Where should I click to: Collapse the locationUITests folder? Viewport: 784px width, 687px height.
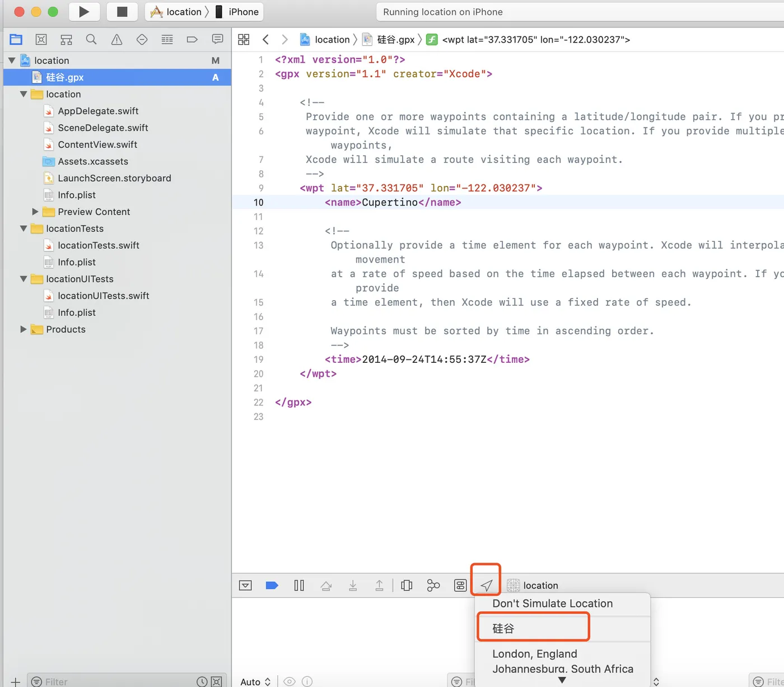coord(24,279)
